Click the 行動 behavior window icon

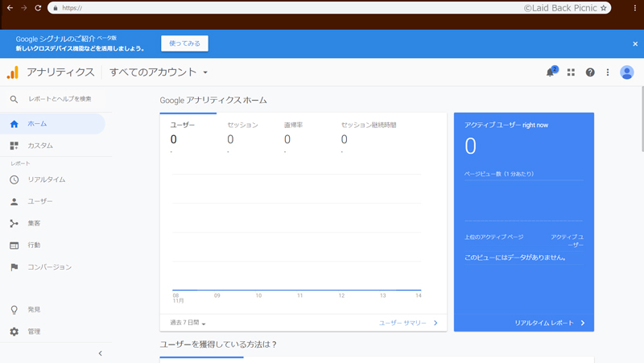(x=14, y=245)
